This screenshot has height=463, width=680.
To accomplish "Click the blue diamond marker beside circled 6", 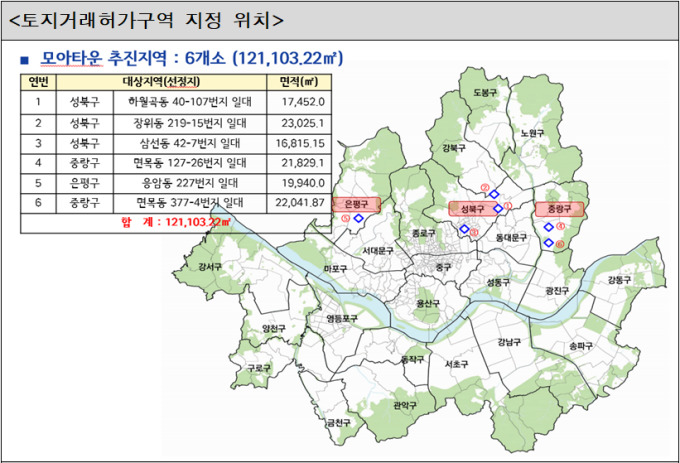I will [548, 242].
